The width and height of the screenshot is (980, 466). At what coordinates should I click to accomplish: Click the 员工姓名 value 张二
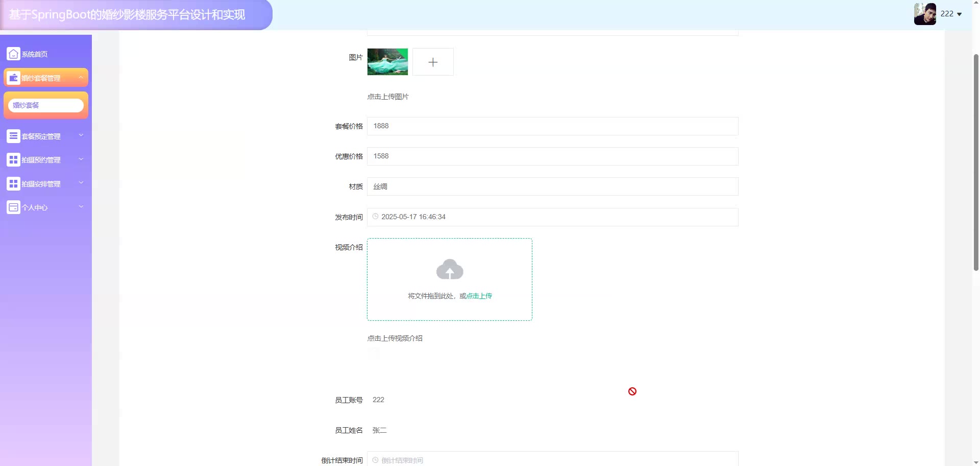coord(379,430)
